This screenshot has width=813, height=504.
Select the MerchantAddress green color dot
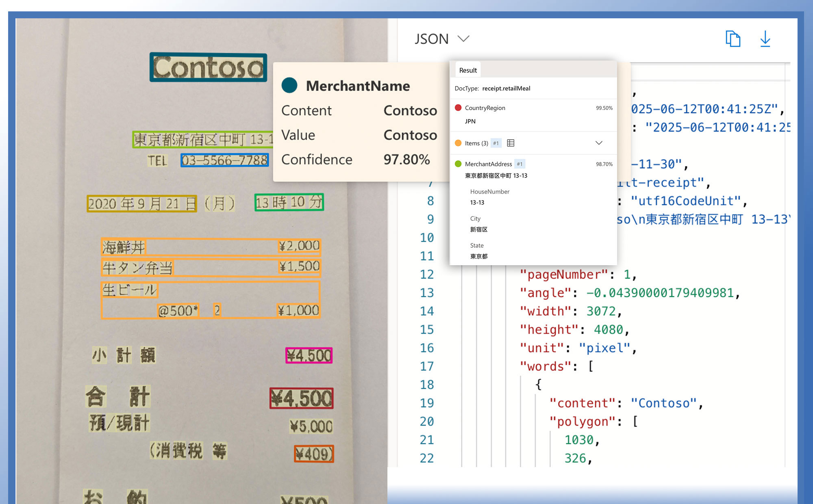pos(458,164)
